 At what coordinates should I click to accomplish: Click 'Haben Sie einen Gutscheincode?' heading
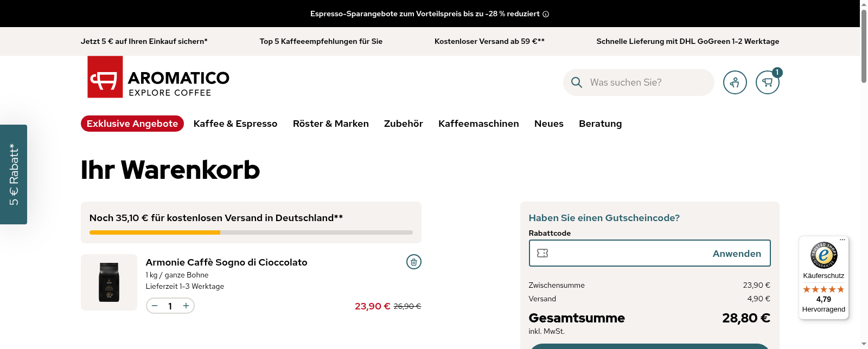[x=604, y=218]
